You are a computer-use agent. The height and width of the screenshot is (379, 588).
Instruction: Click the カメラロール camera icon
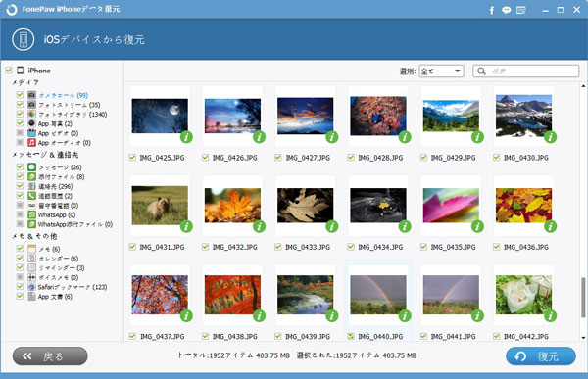(32, 95)
